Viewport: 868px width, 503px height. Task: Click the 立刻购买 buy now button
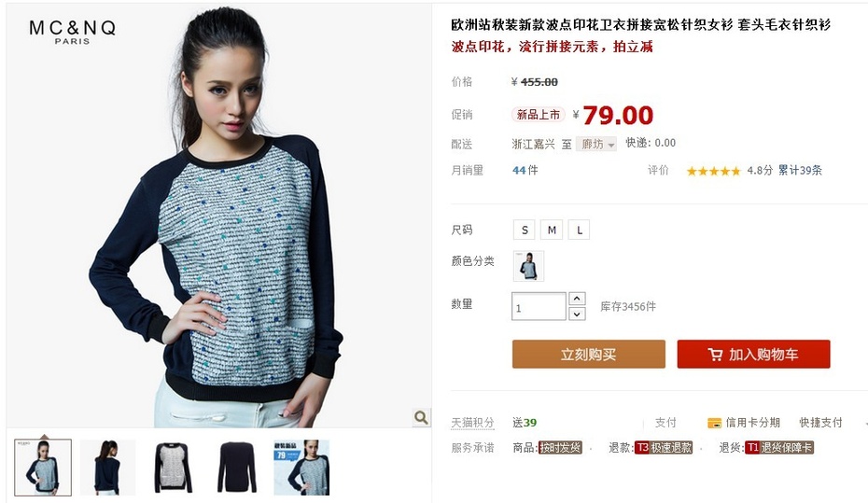[x=588, y=354]
